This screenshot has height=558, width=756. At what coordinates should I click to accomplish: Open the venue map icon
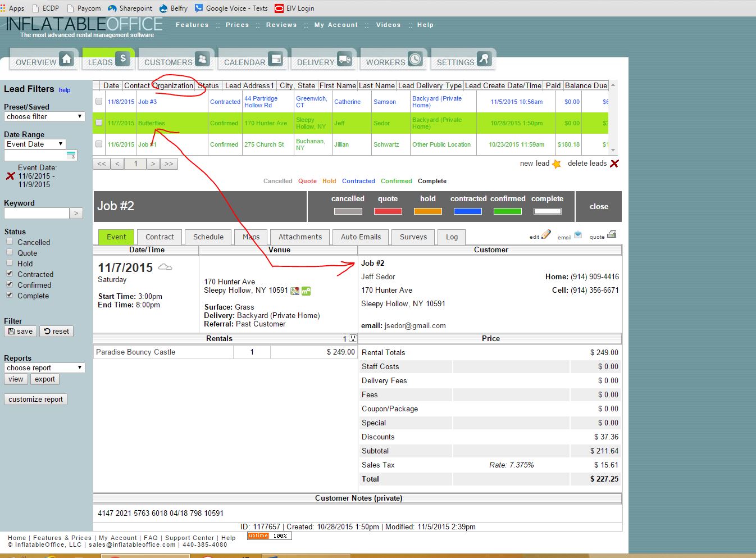coord(295,291)
